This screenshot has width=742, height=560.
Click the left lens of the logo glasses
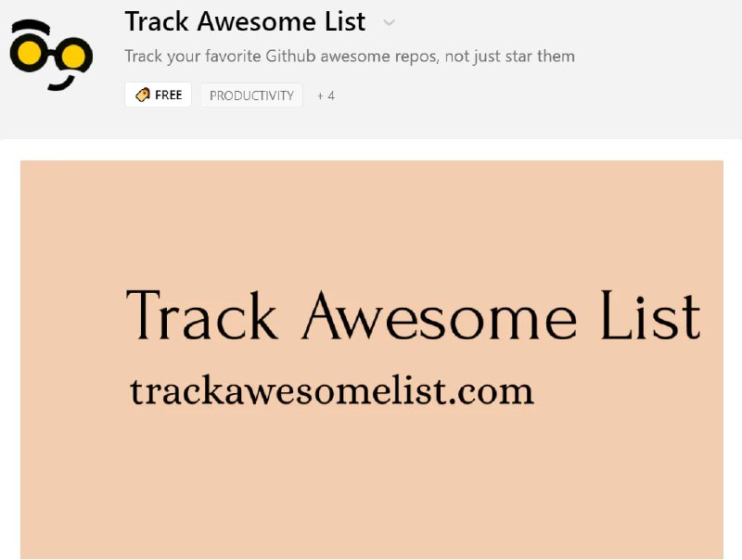point(29,53)
